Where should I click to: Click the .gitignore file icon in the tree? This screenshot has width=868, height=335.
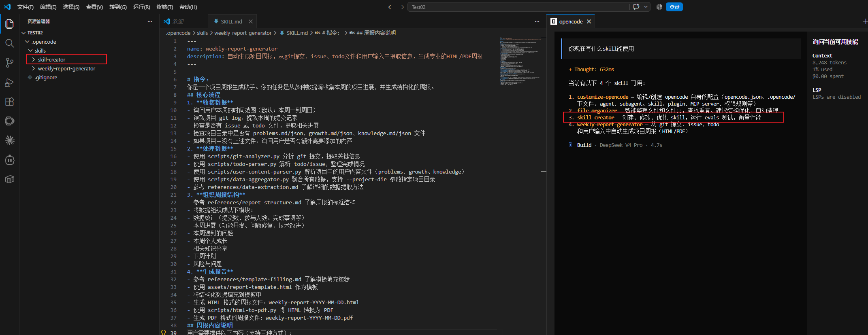[30, 77]
